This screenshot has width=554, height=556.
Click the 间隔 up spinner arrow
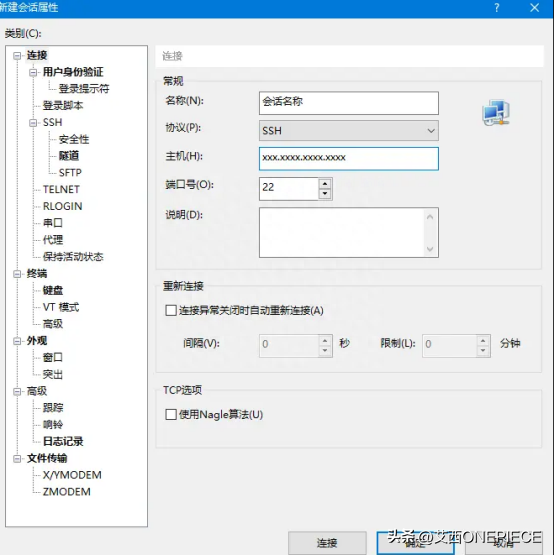pyautogui.click(x=325, y=341)
